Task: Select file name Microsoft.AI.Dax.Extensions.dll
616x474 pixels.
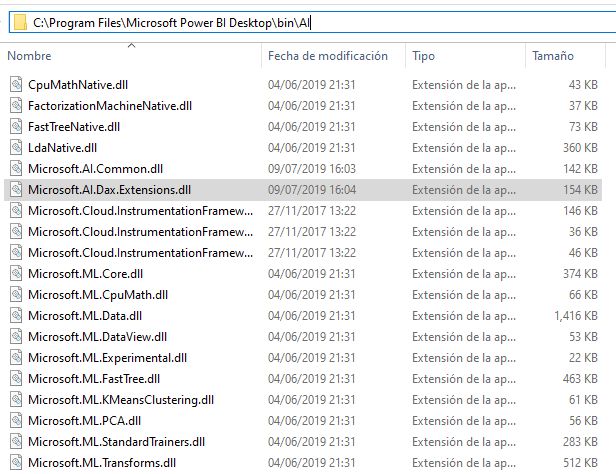Action: click(x=109, y=190)
